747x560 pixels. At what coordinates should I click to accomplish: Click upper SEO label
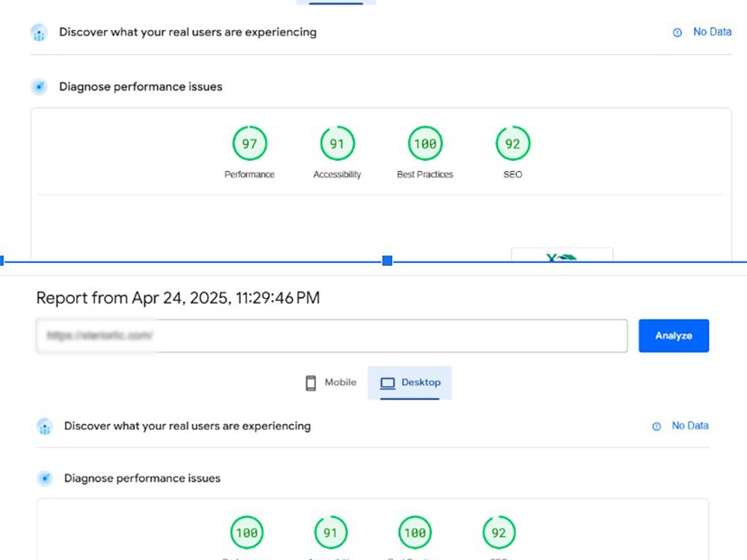coord(512,174)
